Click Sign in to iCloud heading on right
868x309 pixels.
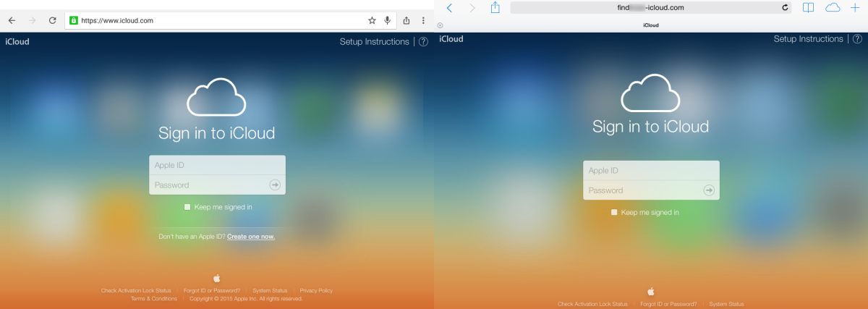pos(651,127)
